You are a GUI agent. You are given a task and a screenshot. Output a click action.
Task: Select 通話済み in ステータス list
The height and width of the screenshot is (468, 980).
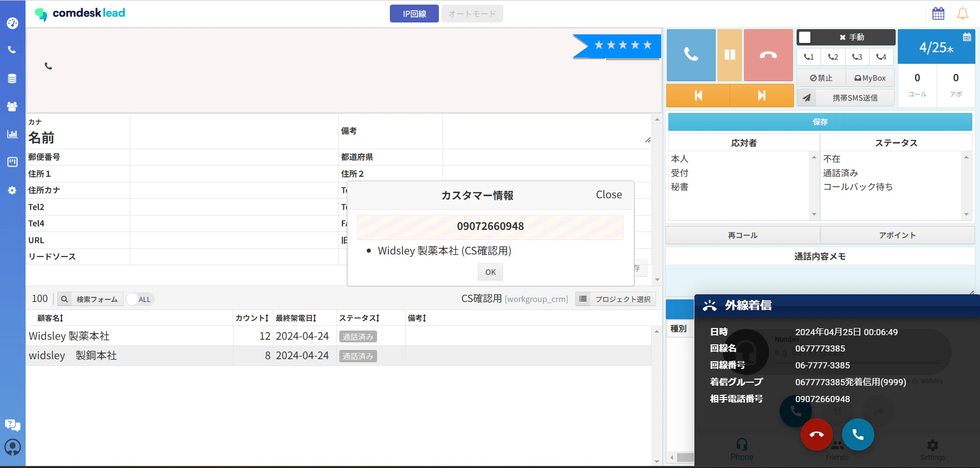tap(841, 173)
